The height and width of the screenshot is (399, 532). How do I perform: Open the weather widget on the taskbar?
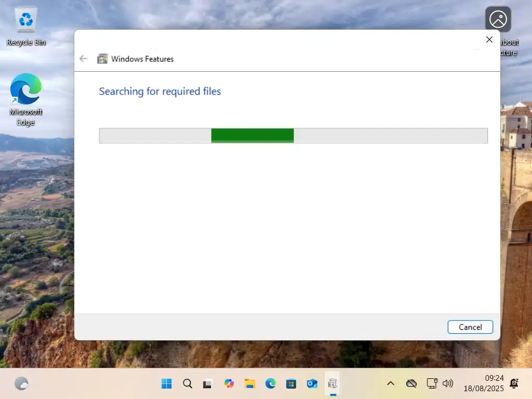tap(21, 384)
